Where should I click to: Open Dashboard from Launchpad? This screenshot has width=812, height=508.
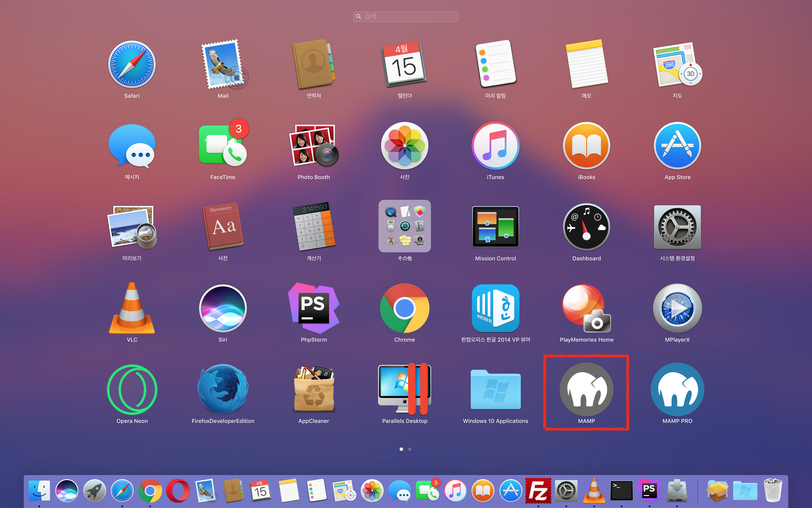point(587,227)
